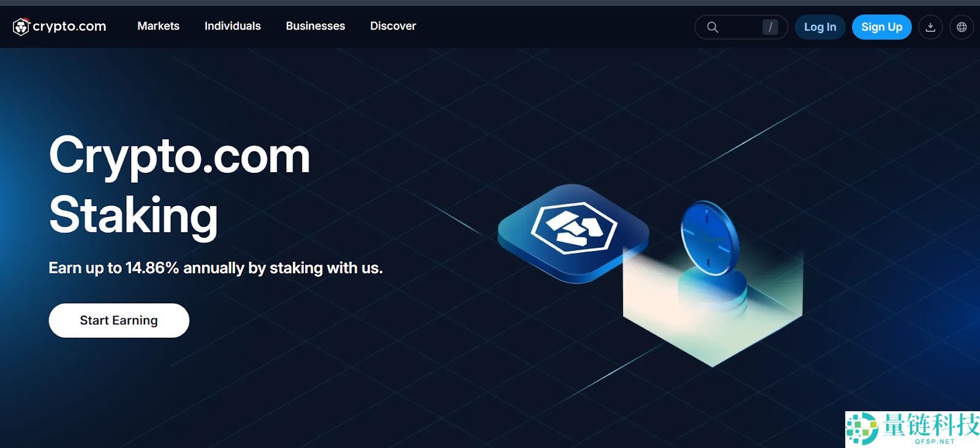Click the slash shortcut key badge
The image size is (980, 448).
click(770, 27)
